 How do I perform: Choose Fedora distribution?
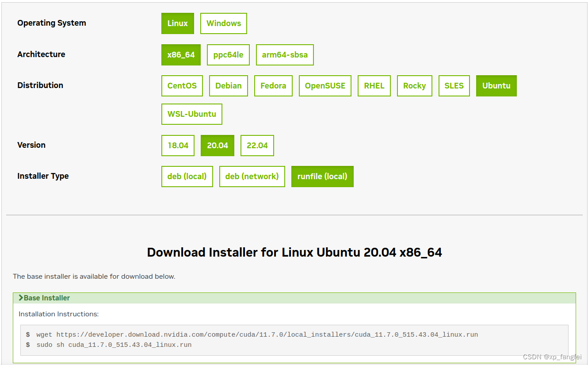point(273,85)
